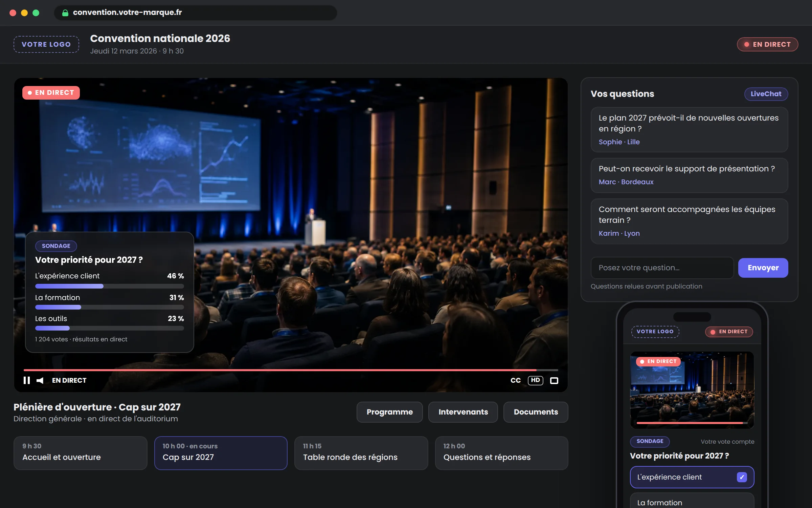The width and height of the screenshot is (812, 508).
Task: Open fullscreen mode on the video player
Action: click(554, 381)
